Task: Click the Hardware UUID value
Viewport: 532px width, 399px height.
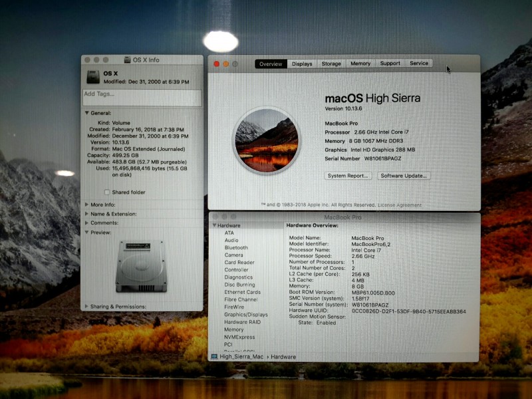Action: (409, 311)
